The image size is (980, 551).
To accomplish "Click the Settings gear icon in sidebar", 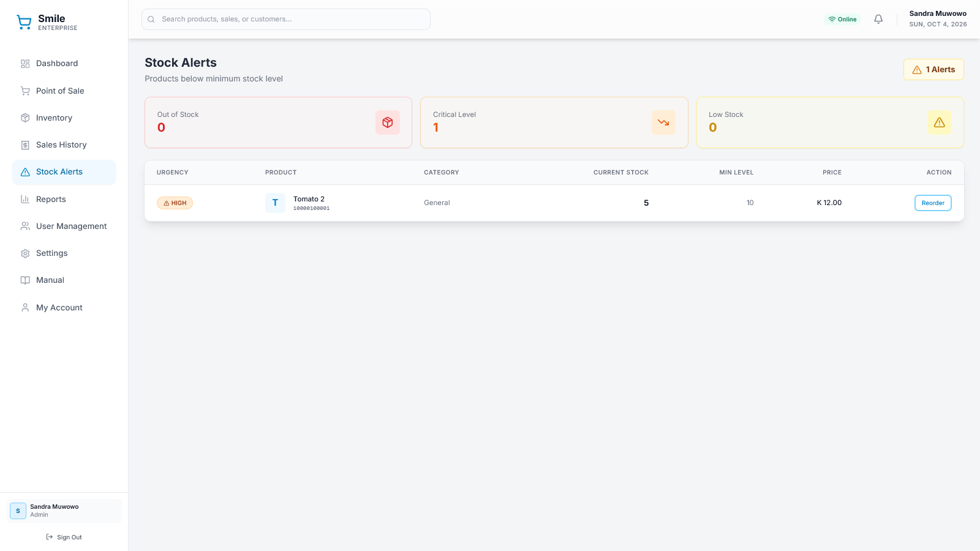I will pos(25,253).
